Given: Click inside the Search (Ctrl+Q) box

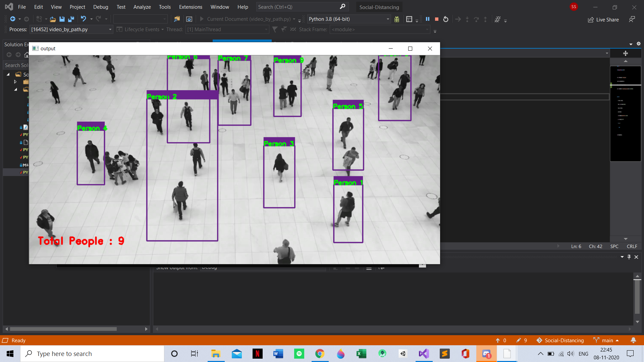Looking at the screenshot, I should 297,7.
